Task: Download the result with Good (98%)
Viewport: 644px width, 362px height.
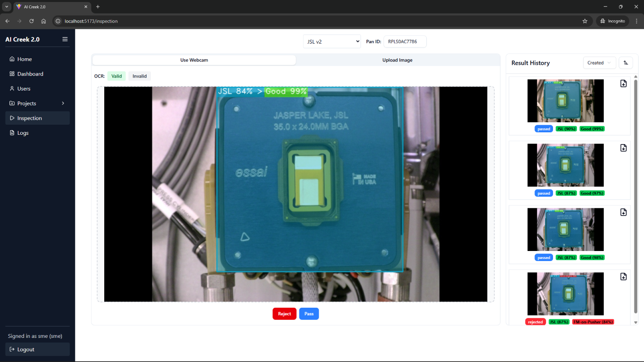Action: pyautogui.click(x=623, y=212)
